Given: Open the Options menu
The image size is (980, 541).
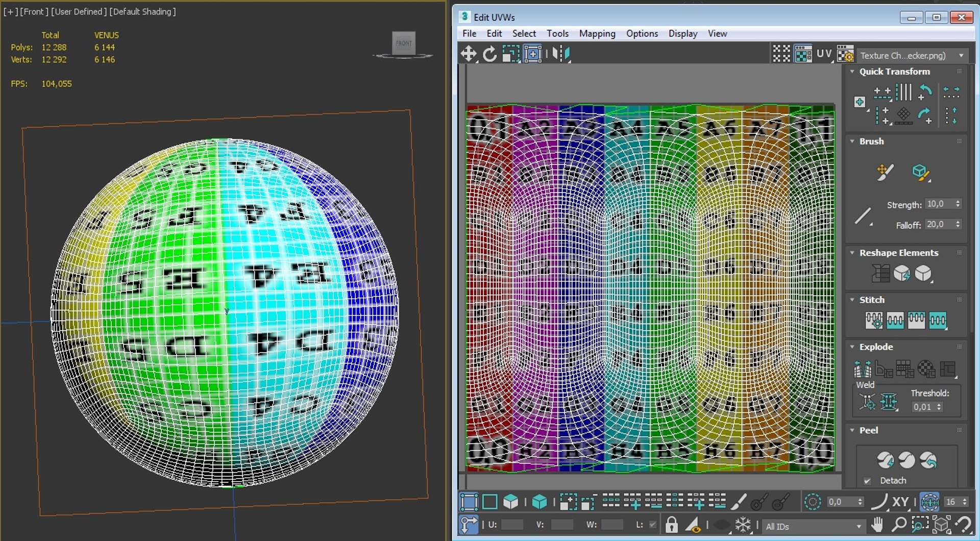Looking at the screenshot, I should [x=642, y=34].
